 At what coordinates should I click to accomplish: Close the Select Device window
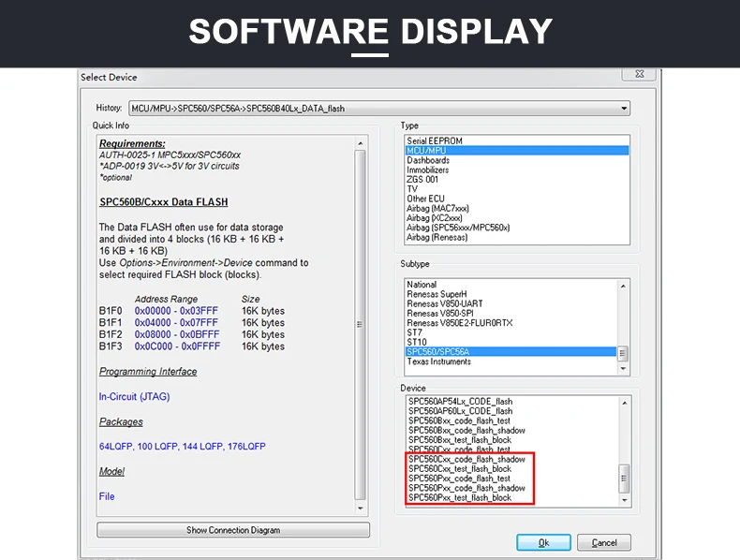tap(640, 74)
